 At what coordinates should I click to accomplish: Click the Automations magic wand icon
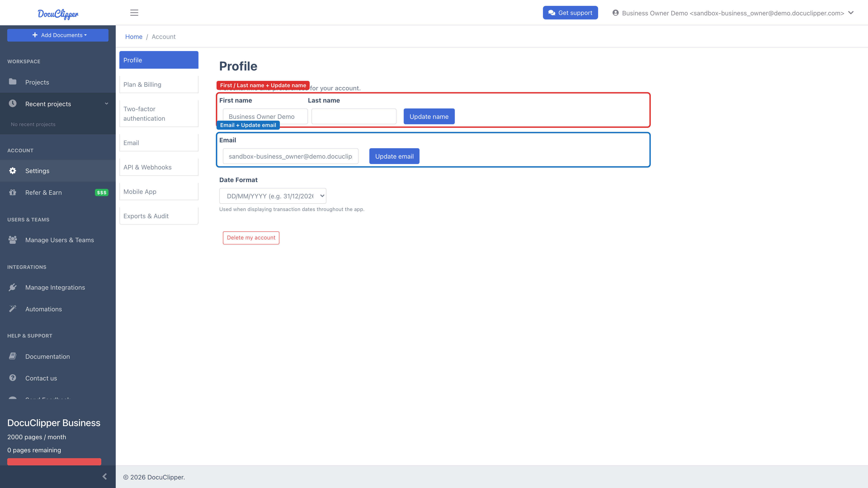12,309
